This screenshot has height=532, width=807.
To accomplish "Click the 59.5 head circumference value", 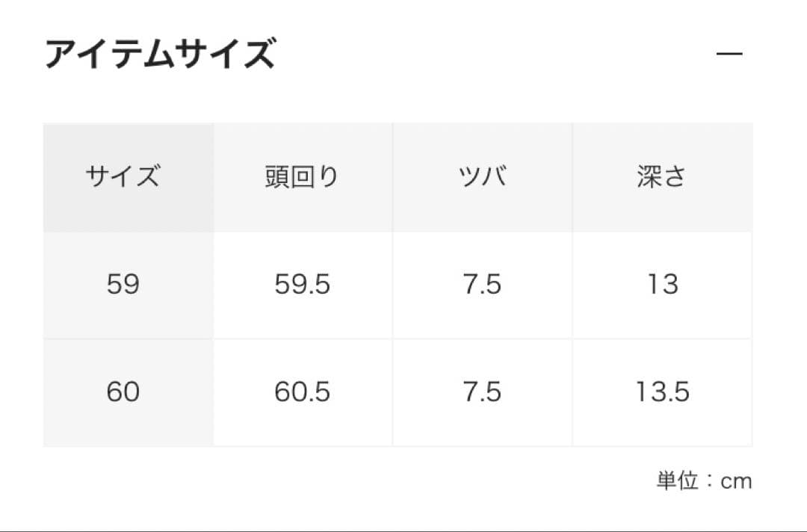I will pyautogui.click(x=302, y=285).
